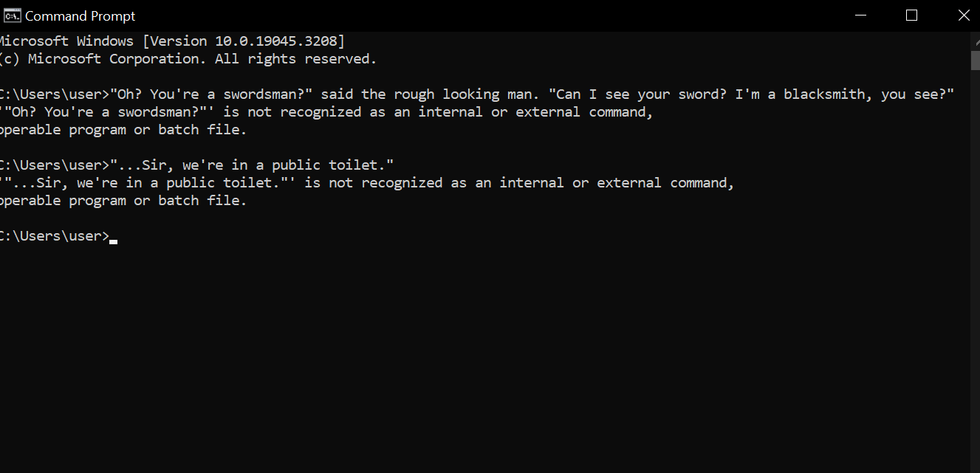The width and height of the screenshot is (980, 473).
Task: Click the last "operable program or batch file." line
Action: [123, 201]
